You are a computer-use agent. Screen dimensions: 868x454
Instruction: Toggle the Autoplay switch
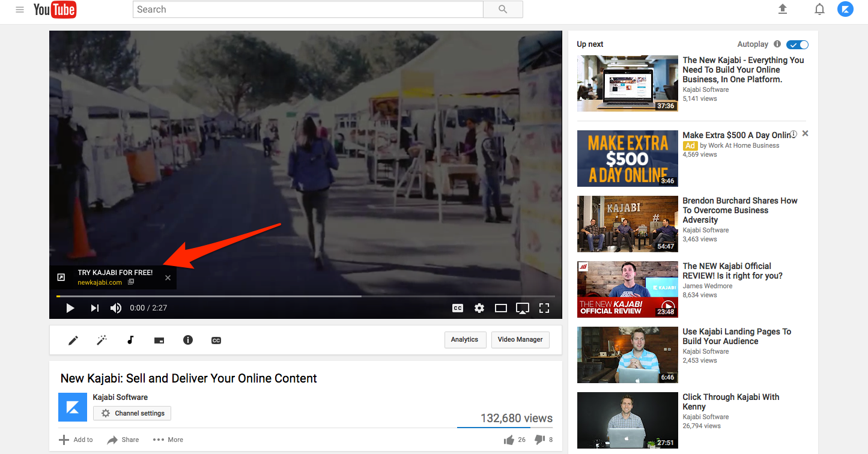798,44
